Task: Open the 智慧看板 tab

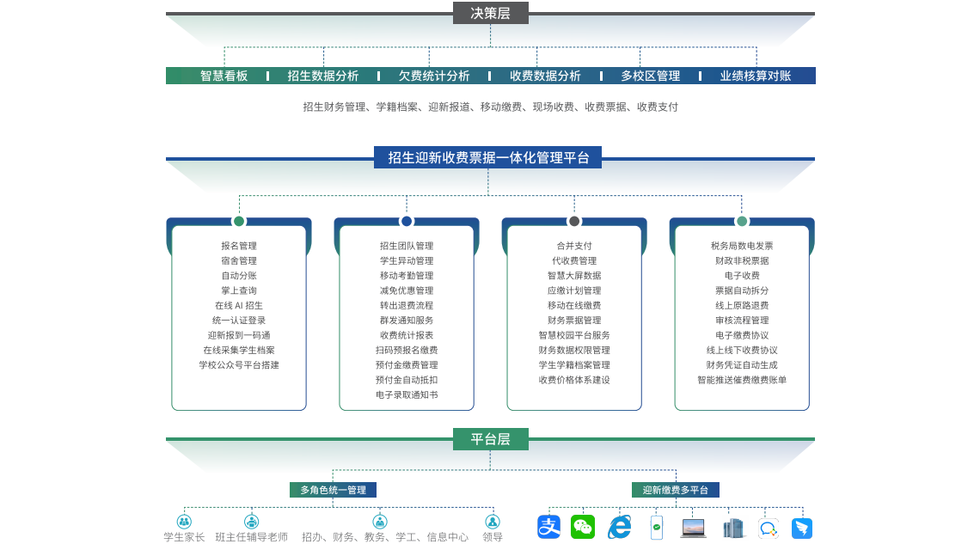Action: pos(224,76)
